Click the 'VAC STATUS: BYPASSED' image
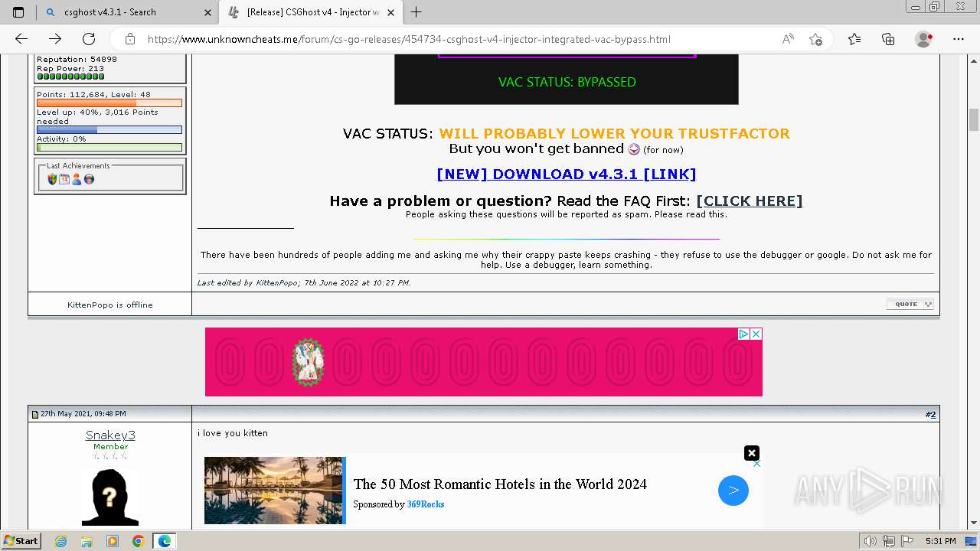The width and height of the screenshot is (980, 551). coord(567,80)
